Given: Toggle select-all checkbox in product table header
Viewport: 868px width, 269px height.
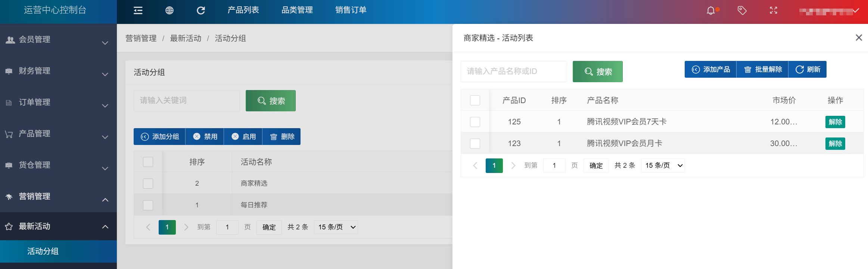Looking at the screenshot, I should click(475, 100).
